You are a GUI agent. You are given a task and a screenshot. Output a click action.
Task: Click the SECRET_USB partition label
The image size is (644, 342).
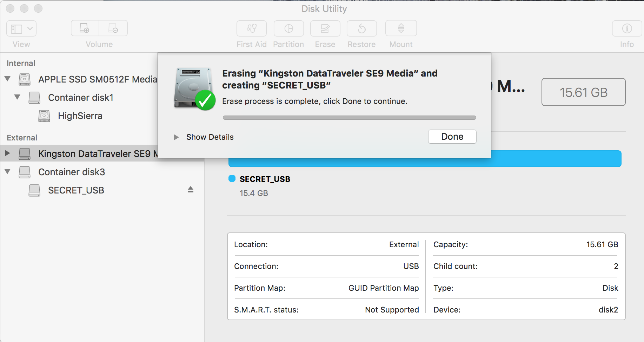(x=265, y=179)
